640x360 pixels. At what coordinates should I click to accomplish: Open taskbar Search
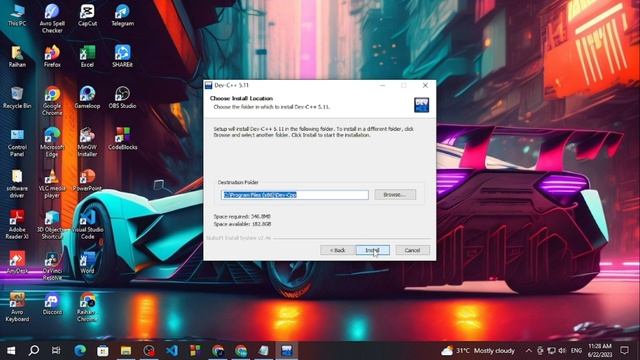pos(34,351)
